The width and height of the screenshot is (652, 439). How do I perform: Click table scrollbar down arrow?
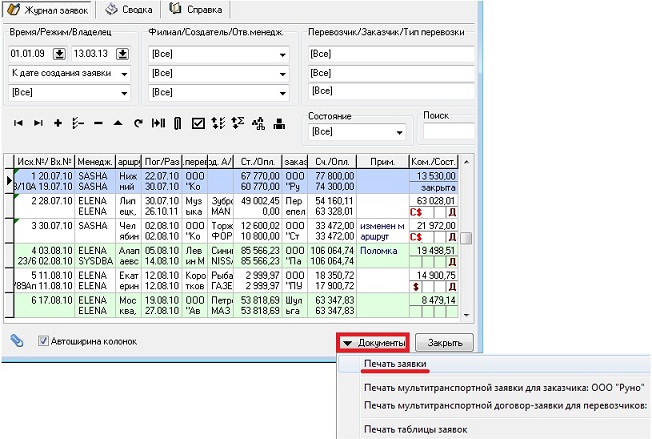[x=467, y=315]
